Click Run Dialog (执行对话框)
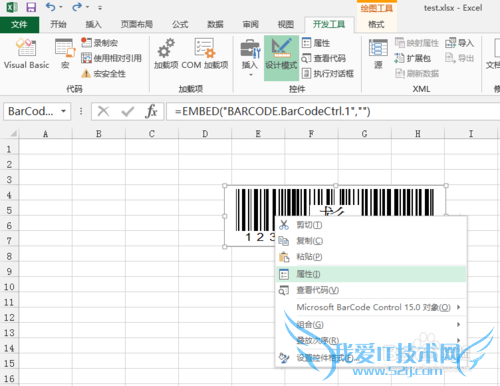 point(327,73)
